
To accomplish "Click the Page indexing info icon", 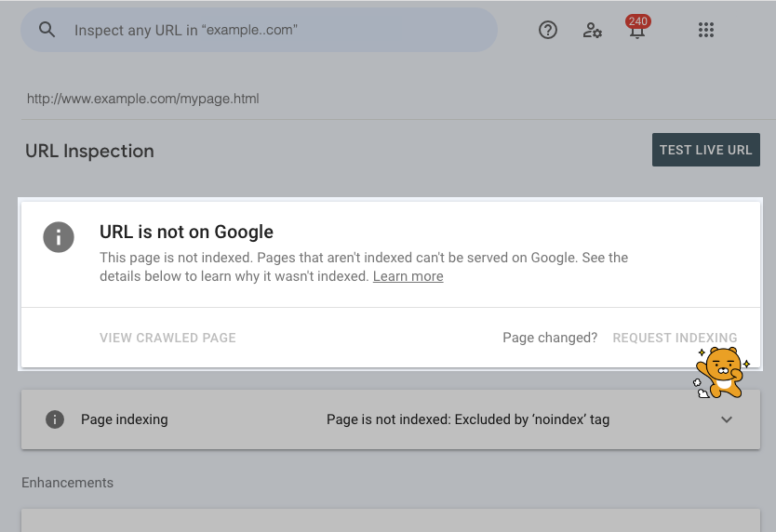I will coord(55,419).
